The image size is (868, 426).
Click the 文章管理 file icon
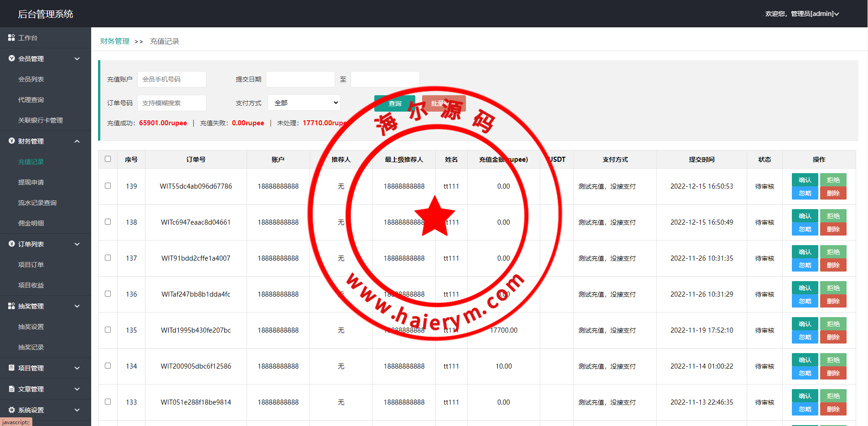pos(11,389)
